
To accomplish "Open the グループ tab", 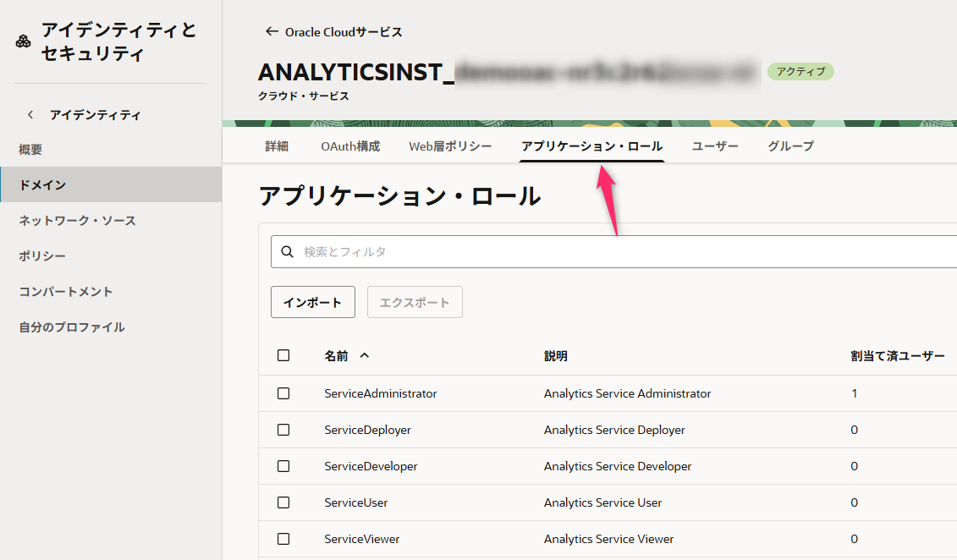I will pyautogui.click(x=790, y=146).
